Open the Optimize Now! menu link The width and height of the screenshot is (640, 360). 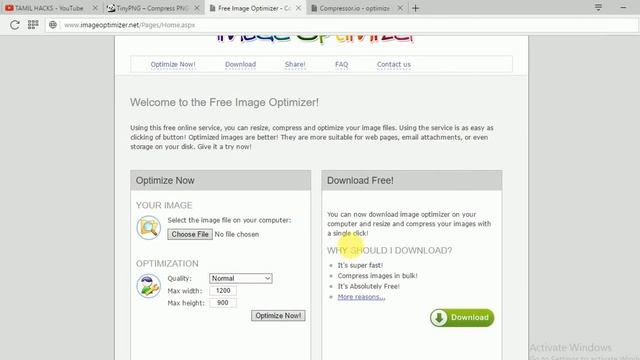(x=173, y=64)
